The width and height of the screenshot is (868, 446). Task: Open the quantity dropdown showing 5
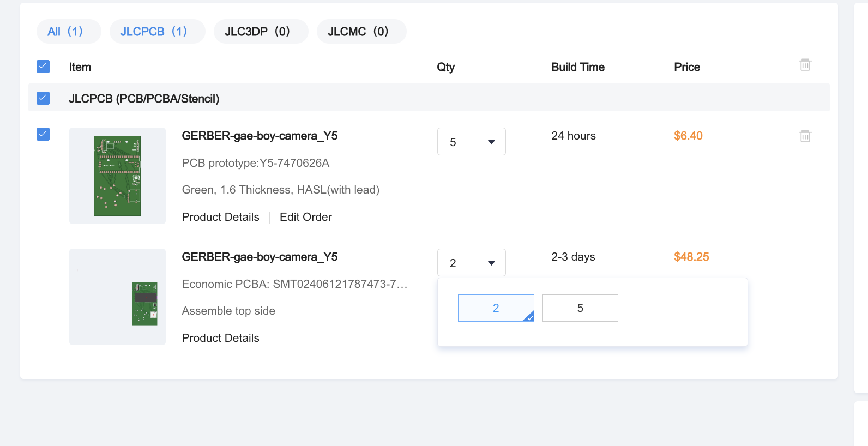pyautogui.click(x=471, y=142)
